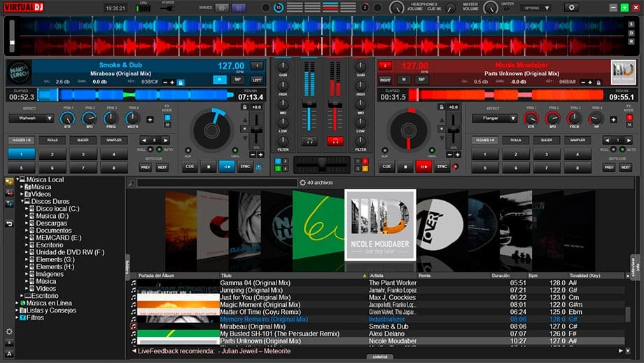Click the Nicole Moudaber cover in right deck

click(x=623, y=72)
